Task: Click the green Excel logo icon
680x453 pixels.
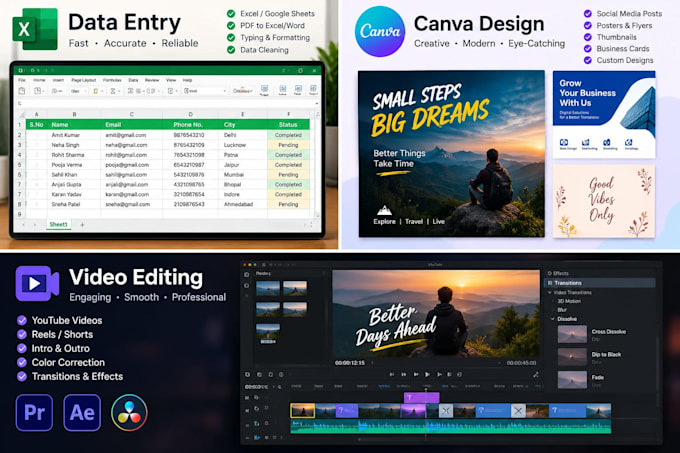Action: click(x=35, y=29)
